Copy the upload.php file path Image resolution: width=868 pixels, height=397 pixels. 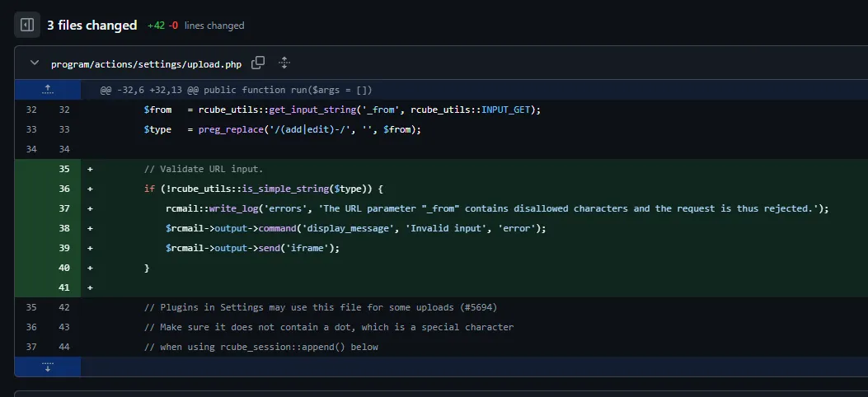[x=258, y=63]
